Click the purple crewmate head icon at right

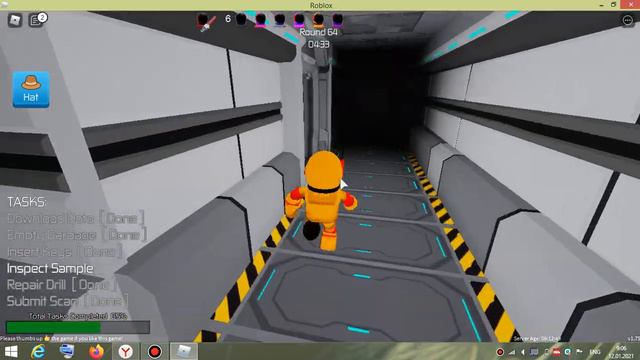pyautogui.click(x=338, y=20)
